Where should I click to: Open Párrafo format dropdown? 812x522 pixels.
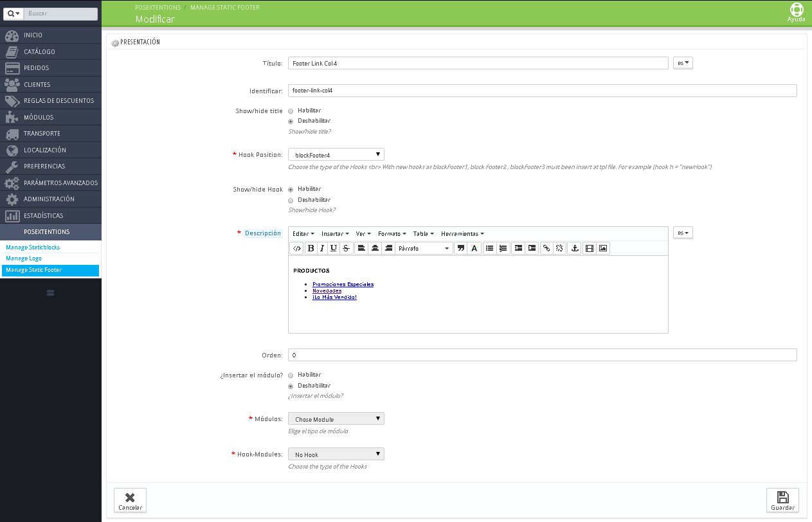pos(424,248)
